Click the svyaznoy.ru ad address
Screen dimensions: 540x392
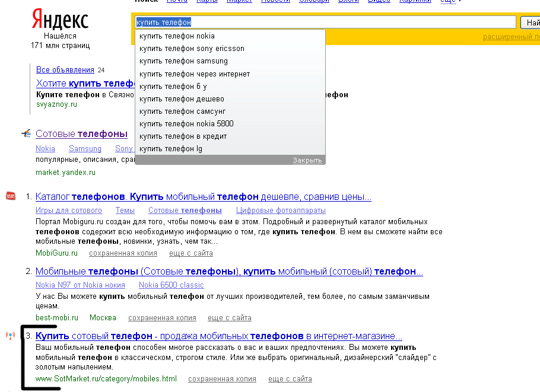[x=56, y=104]
